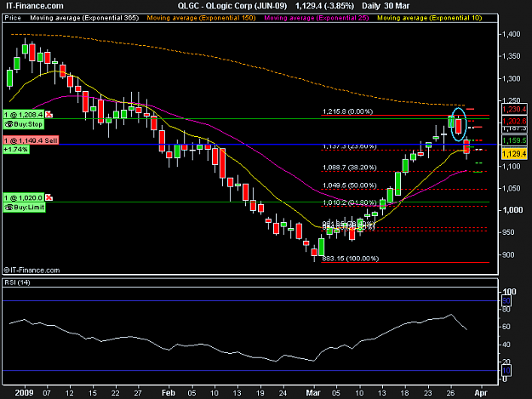Click the 1,088.7 (38.20%) Fibonacci label
The width and height of the screenshot is (532, 399).
coord(349,168)
